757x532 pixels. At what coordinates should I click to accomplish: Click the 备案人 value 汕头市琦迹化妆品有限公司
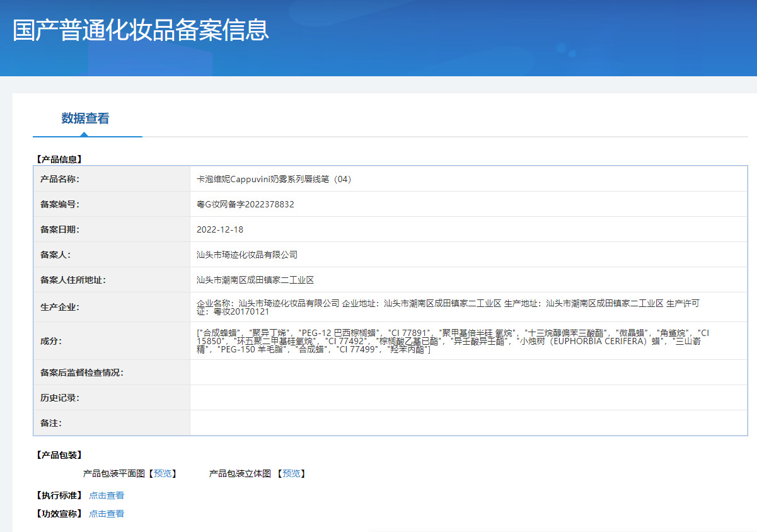(x=247, y=255)
